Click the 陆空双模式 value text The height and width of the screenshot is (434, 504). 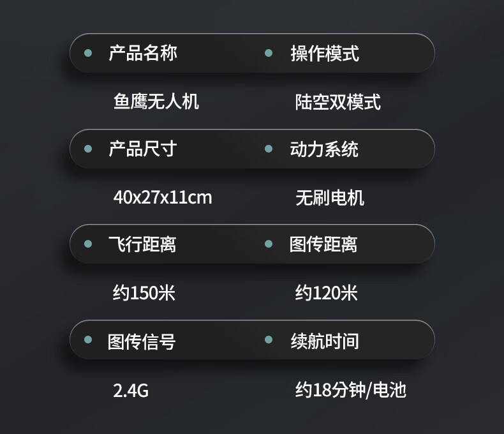(x=338, y=102)
